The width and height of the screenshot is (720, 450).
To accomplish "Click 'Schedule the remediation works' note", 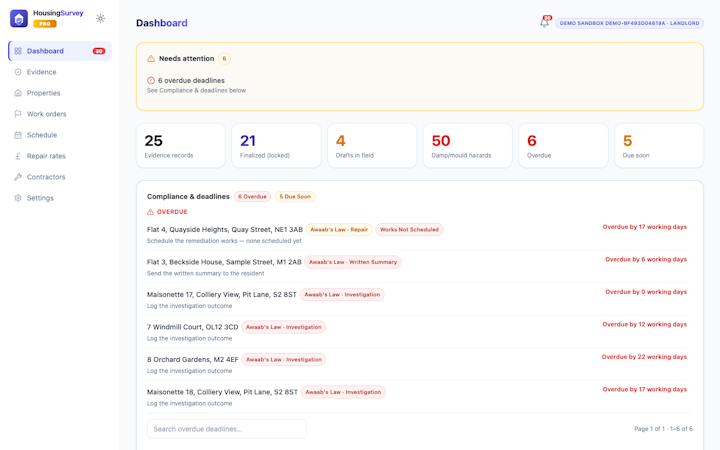I will 224,241.
